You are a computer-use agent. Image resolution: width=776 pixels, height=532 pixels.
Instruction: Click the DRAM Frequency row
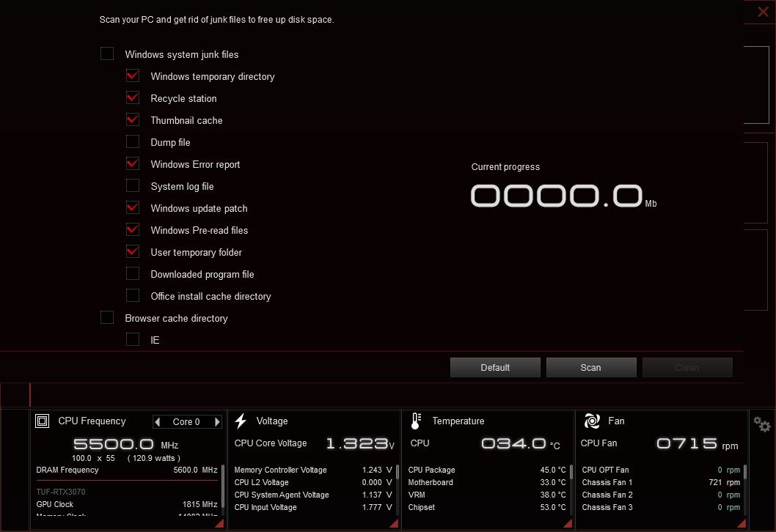(x=127, y=470)
